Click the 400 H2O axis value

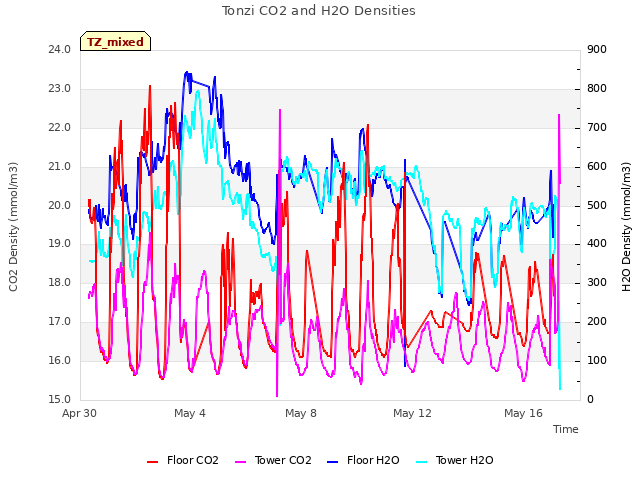point(597,244)
